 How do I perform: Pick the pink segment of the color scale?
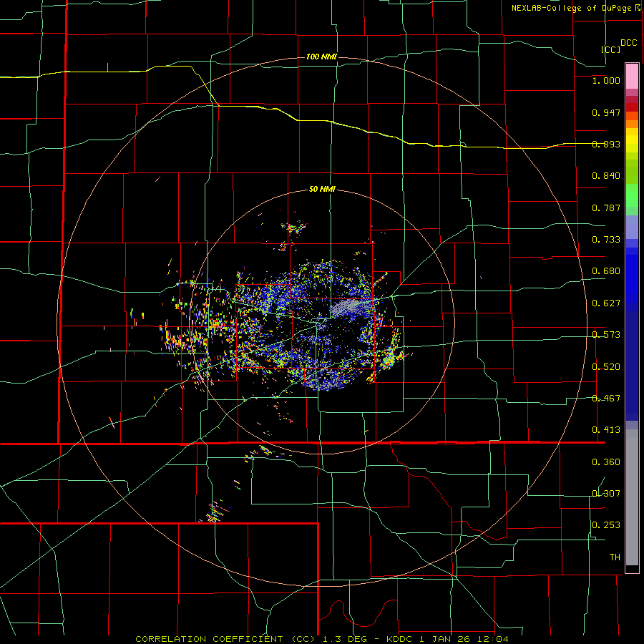(x=632, y=77)
